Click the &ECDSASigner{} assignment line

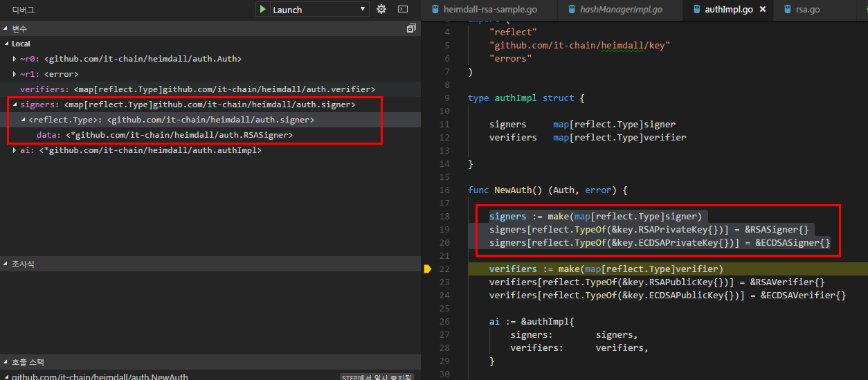660,243
